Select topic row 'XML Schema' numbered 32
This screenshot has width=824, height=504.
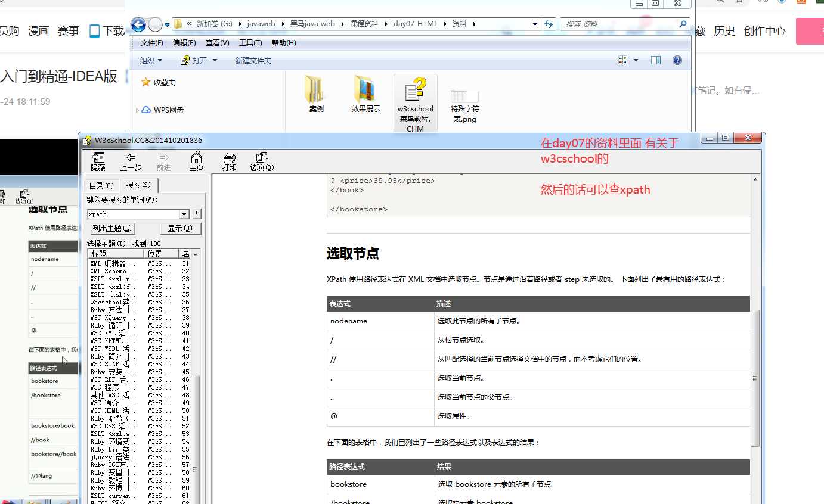click(140, 271)
